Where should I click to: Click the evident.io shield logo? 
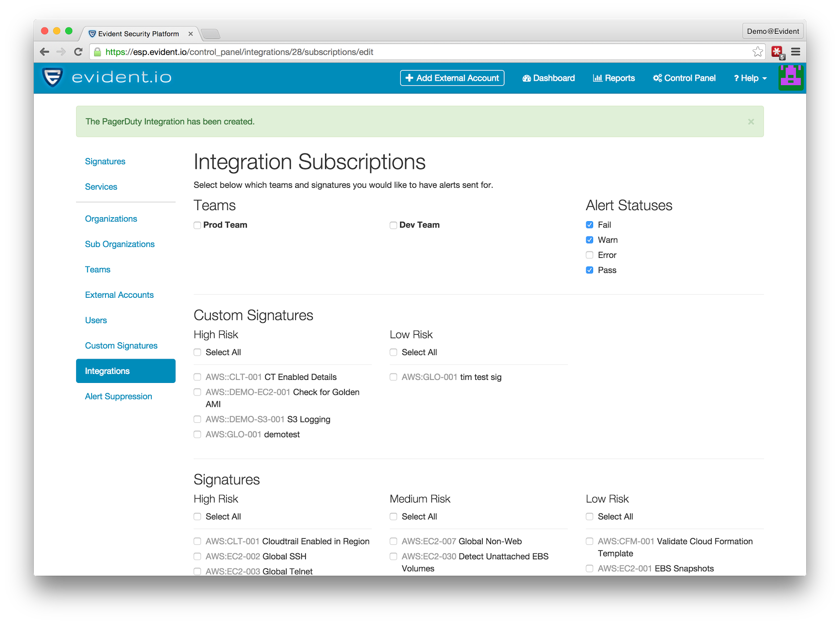[52, 77]
